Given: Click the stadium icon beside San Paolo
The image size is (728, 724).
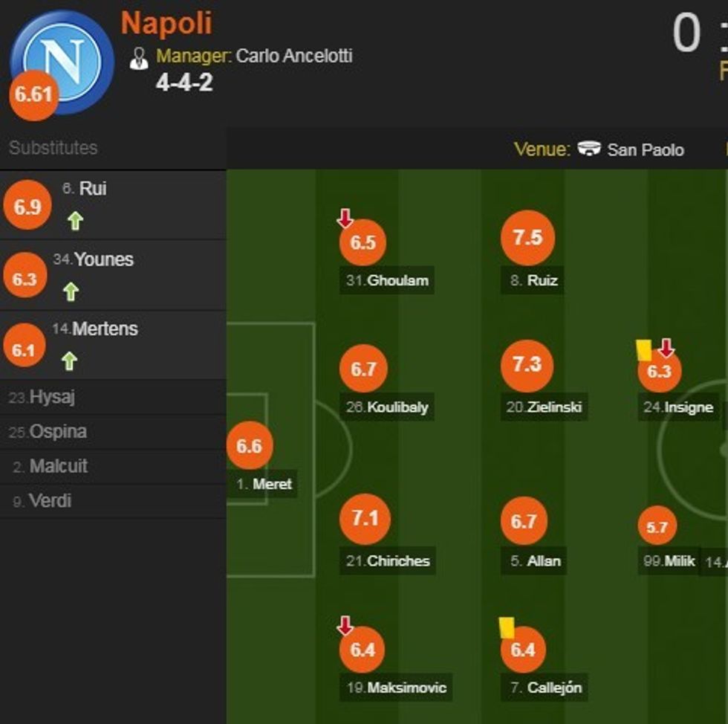Looking at the screenshot, I should [x=589, y=149].
